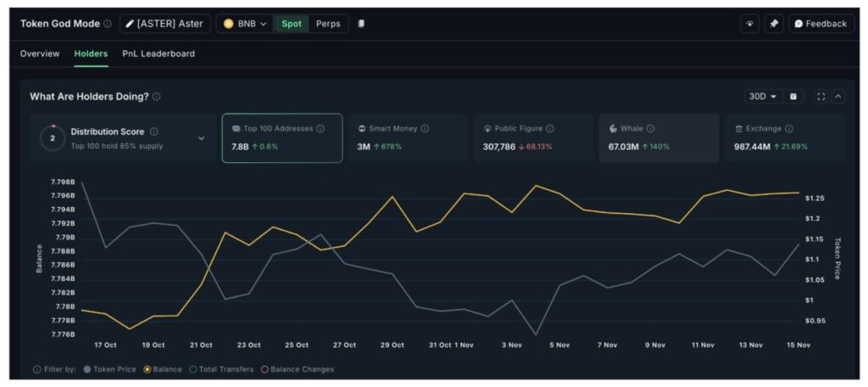Open the PnL Leaderboard tab
The height and width of the screenshot is (387, 868).
[159, 53]
